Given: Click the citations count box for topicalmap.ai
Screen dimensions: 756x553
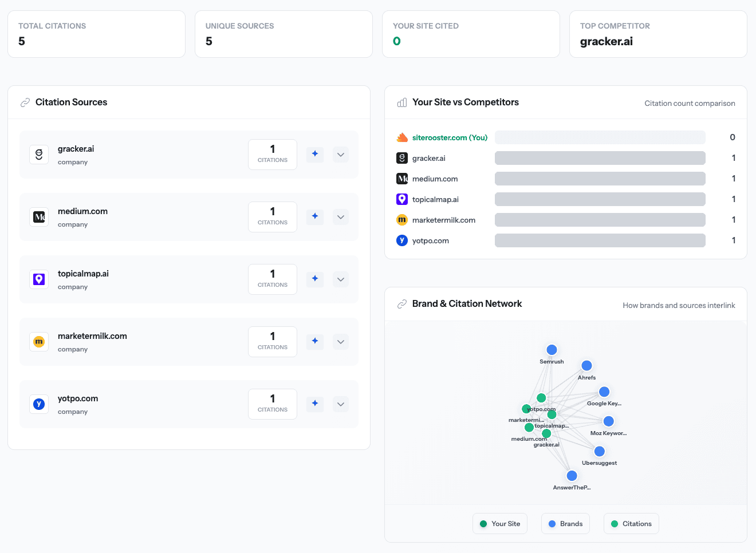Looking at the screenshot, I should pos(273,279).
